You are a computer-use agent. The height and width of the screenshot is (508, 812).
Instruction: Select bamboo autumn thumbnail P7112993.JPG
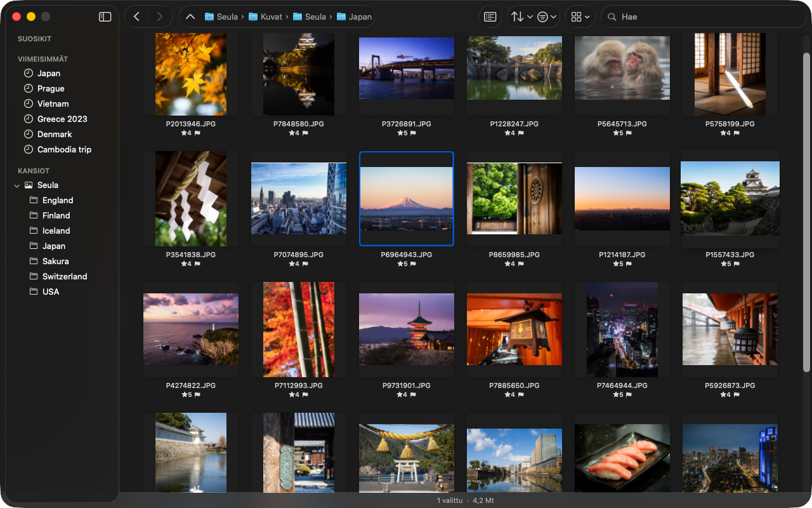299,330
